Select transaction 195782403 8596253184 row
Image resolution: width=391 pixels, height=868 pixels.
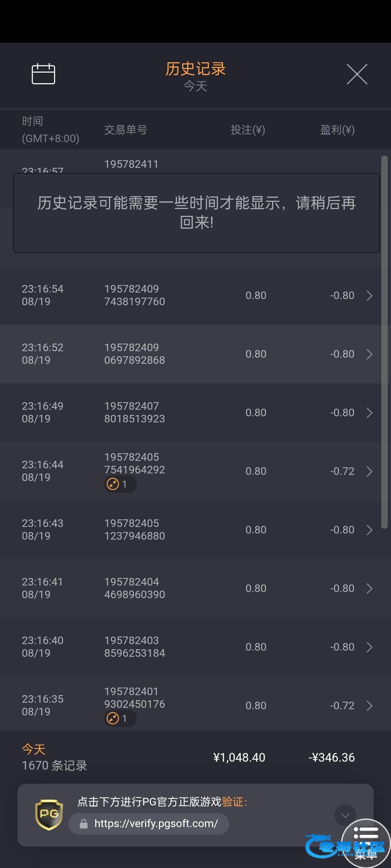point(135,647)
